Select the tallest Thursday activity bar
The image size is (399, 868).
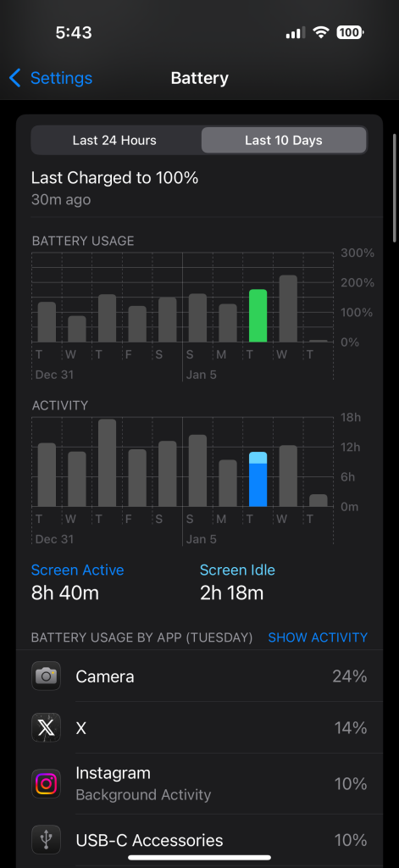(107, 463)
